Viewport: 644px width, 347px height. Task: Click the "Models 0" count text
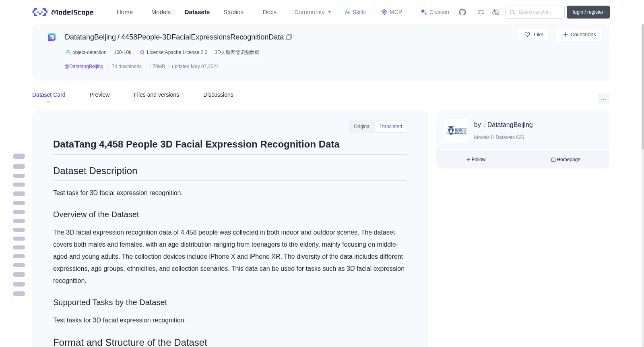(x=484, y=137)
